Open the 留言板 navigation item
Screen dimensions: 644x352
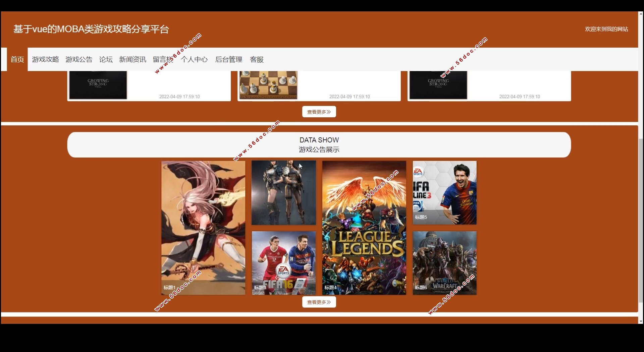pyautogui.click(x=163, y=59)
